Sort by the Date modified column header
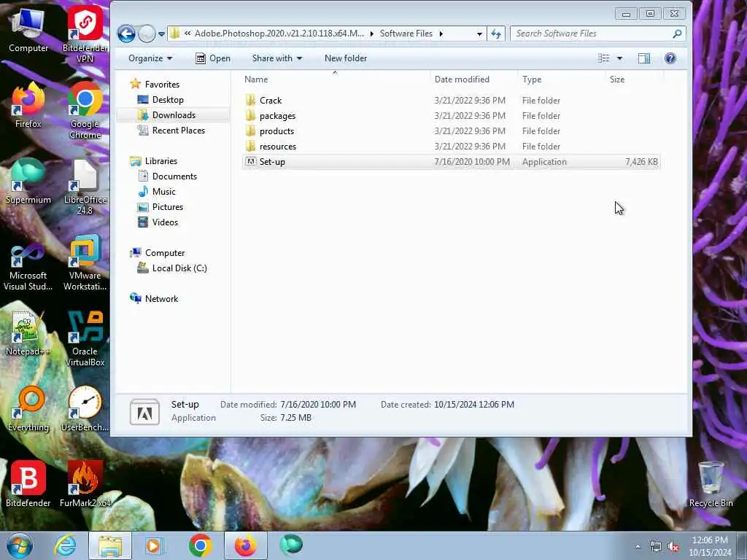 pyautogui.click(x=474, y=79)
